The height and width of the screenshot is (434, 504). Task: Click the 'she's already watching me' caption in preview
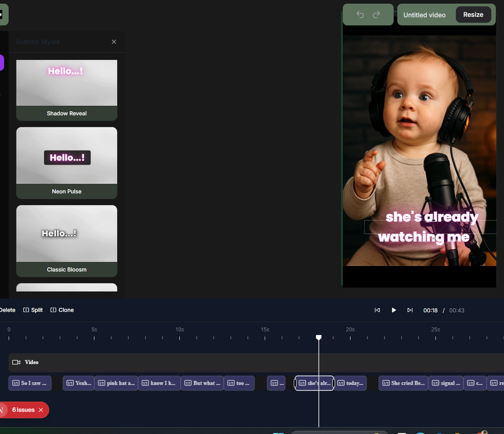pyautogui.click(x=428, y=227)
